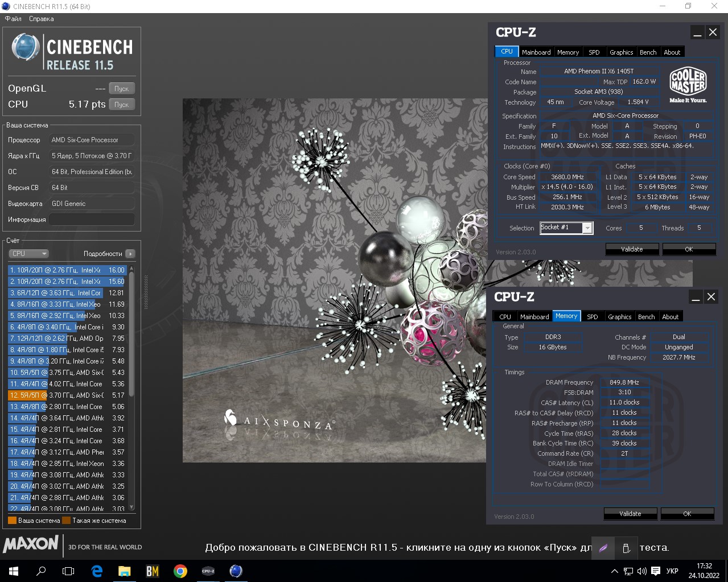Switch УКР keyboard language indicator

[672, 571]
